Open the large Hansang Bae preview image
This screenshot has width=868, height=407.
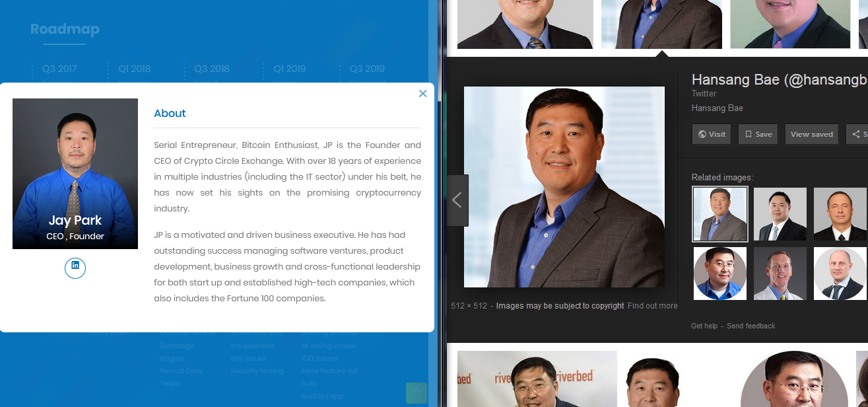click(x=564, y=187)
